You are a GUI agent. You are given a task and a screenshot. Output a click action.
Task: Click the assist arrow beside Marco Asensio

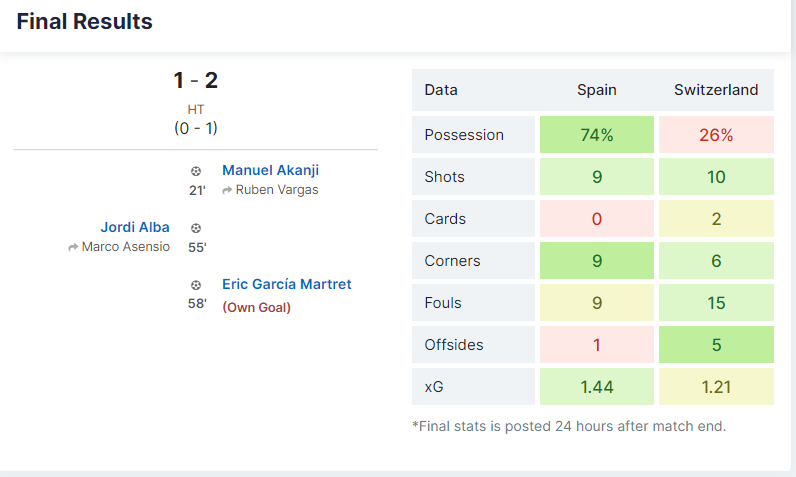(73, 247)
